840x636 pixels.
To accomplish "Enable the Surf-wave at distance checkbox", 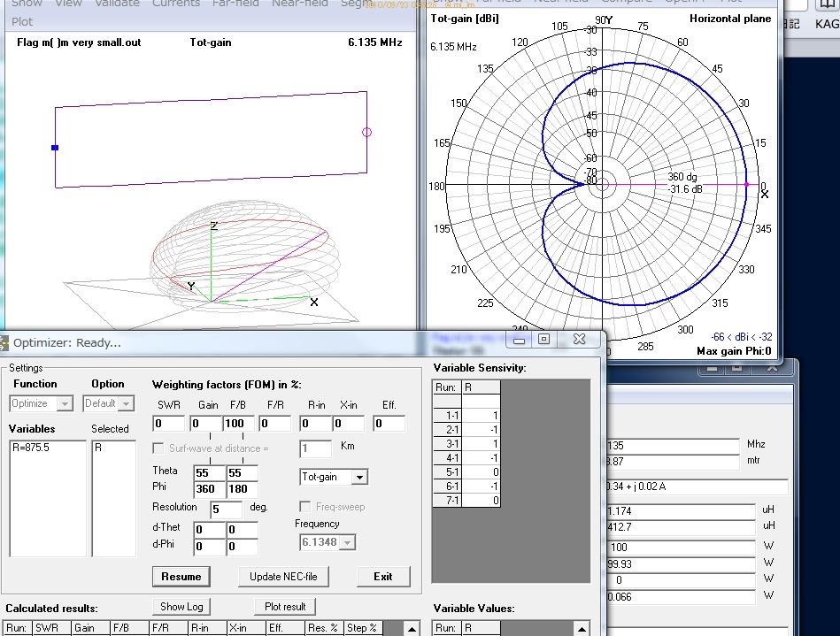I will tap(158, 448).
